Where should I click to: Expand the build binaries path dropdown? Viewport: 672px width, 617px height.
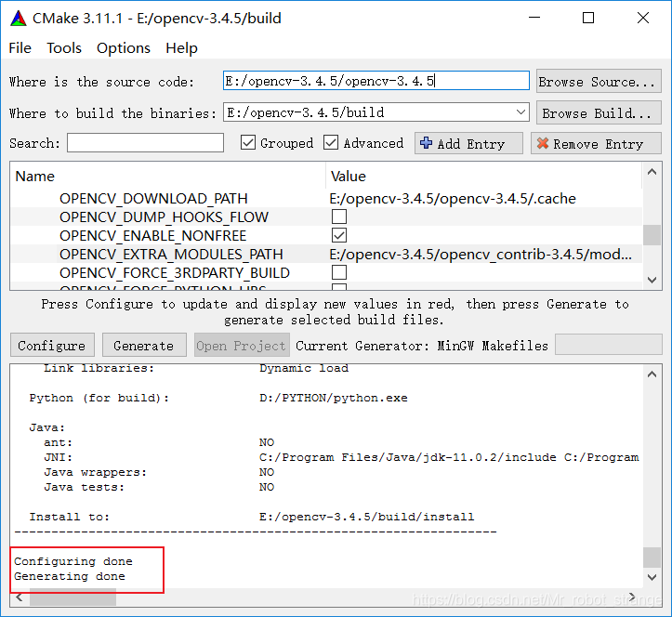pyautogui.click(x=520, y=112)
